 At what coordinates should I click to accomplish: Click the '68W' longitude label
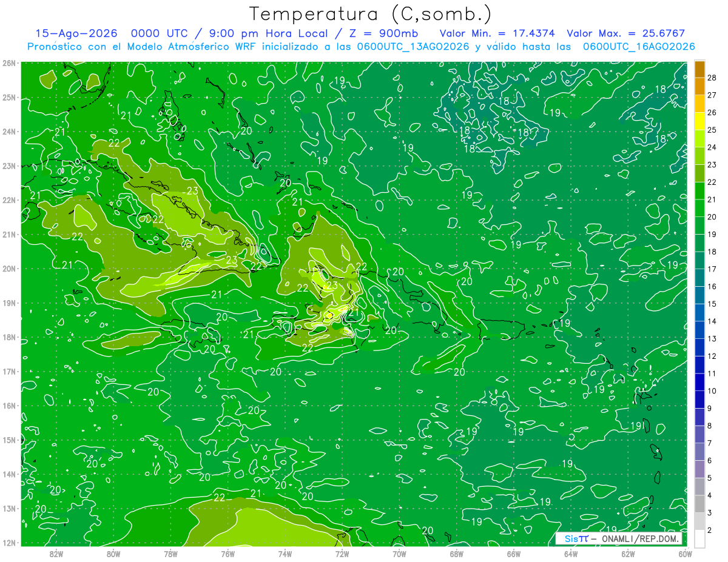pyautogui.click(x=456, y=554)
